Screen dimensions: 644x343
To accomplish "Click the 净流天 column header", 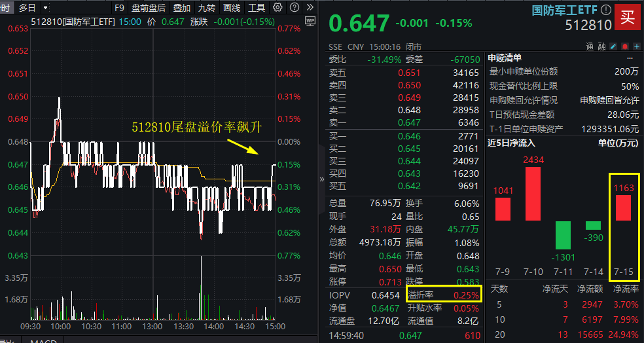I will click(x=555, y=289).
